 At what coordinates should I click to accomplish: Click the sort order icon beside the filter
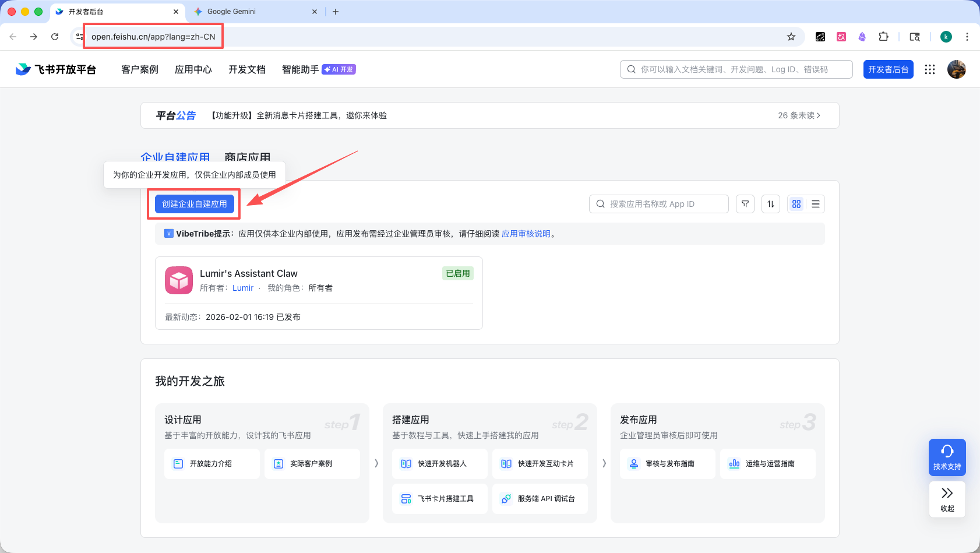click(x=770, y=203)
